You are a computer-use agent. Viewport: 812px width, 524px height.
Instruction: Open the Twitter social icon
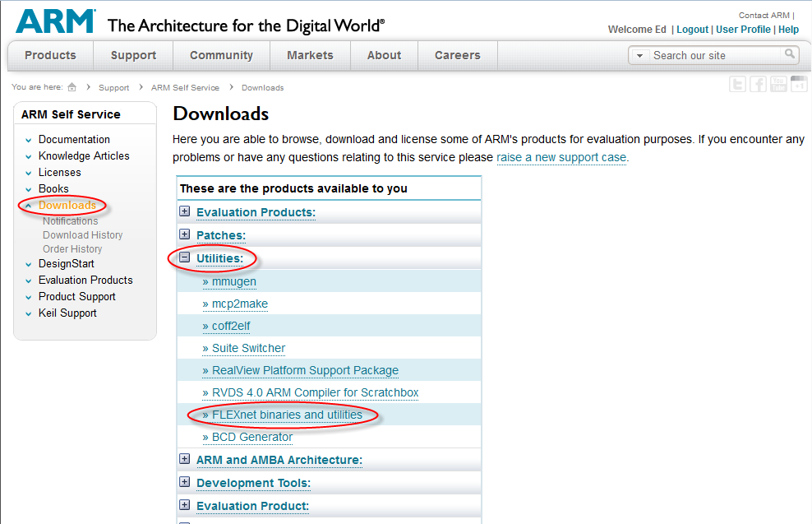point(738,84)
